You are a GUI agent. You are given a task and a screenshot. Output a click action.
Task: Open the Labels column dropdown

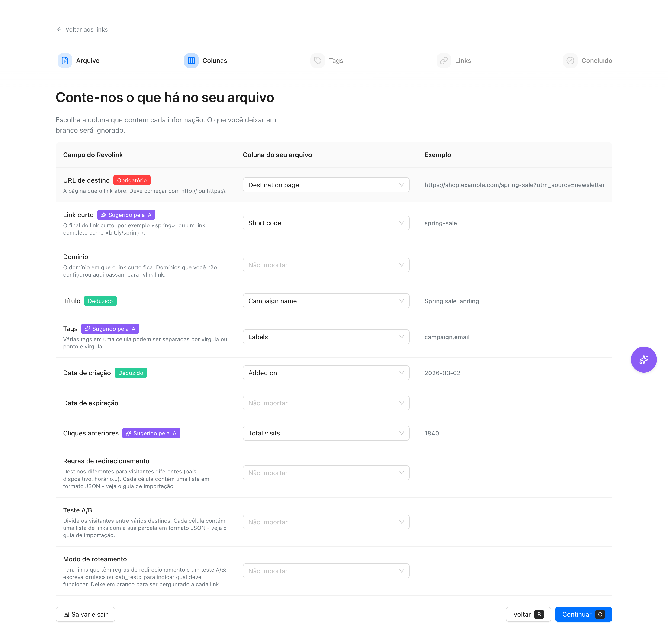click(326, 337)
